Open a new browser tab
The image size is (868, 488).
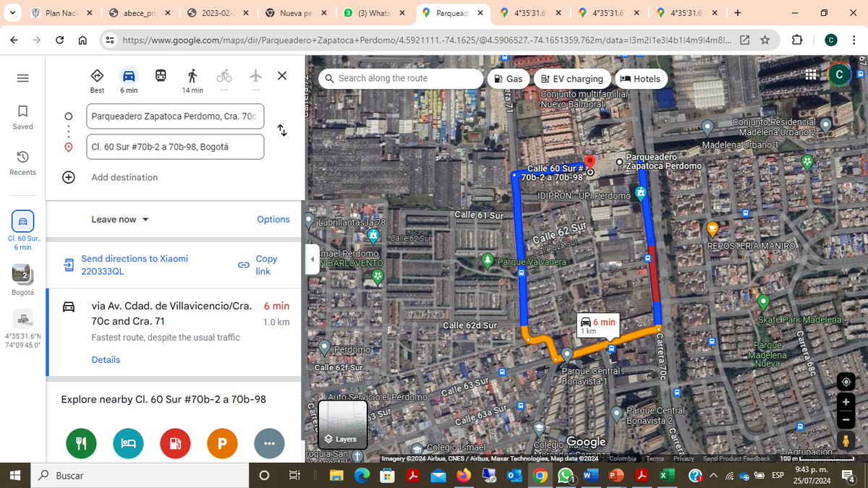click(x=737, y=12)
